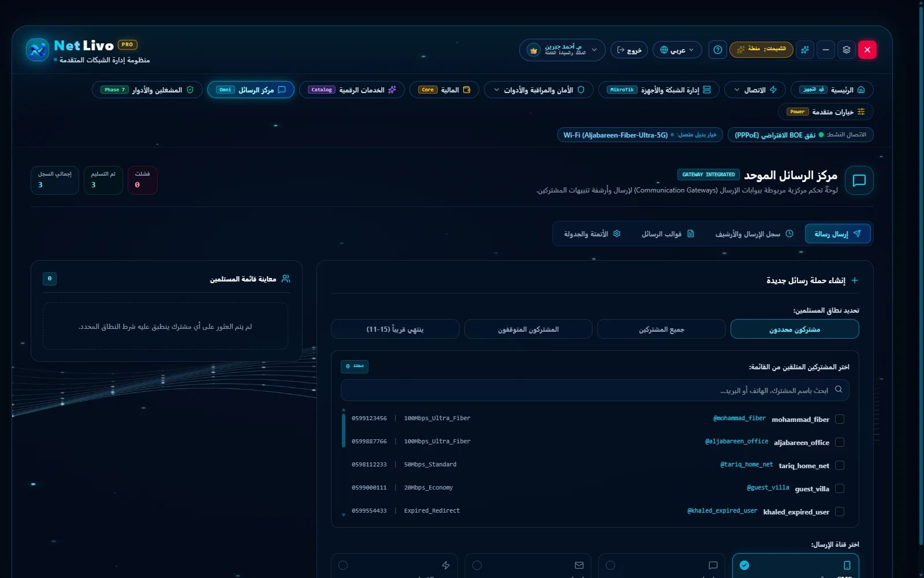Click the stacked layers icon button
Image resolution: width=924 pixels, height=578 pixels.
coord(847,50)
